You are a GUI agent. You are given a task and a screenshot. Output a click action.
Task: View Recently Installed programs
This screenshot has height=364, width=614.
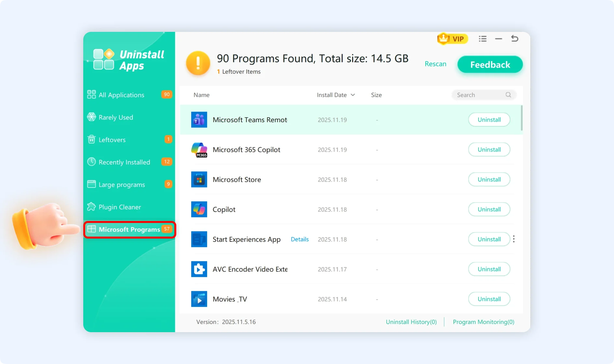pyautogui.click(x=124, y=162)
